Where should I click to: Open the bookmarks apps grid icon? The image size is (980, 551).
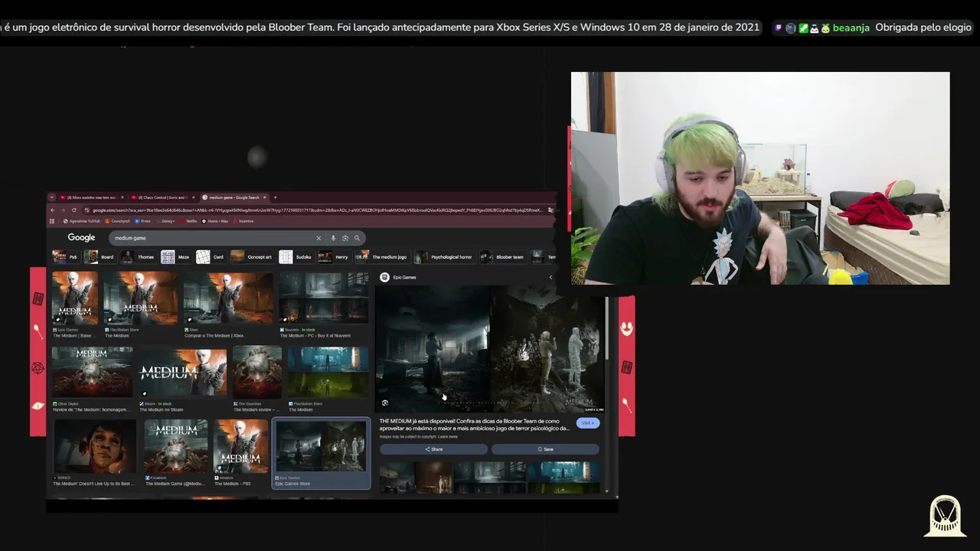pos(52,221)
